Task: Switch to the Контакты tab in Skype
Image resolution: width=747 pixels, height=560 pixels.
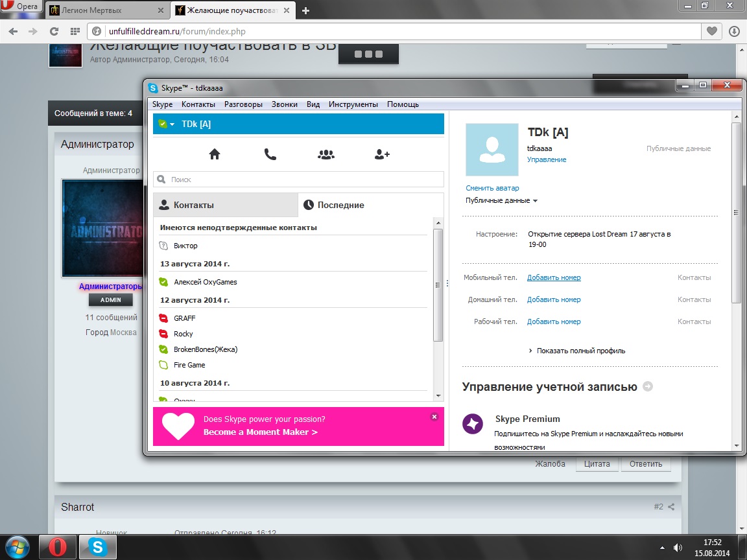Action: coord(226,205)
